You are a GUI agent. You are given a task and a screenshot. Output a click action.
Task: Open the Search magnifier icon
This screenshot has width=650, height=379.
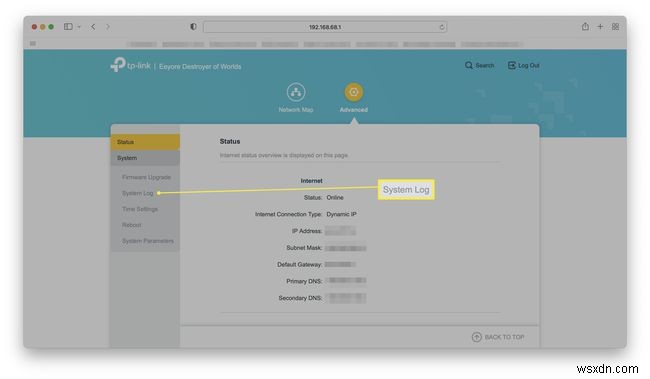(x=468, y=65)
